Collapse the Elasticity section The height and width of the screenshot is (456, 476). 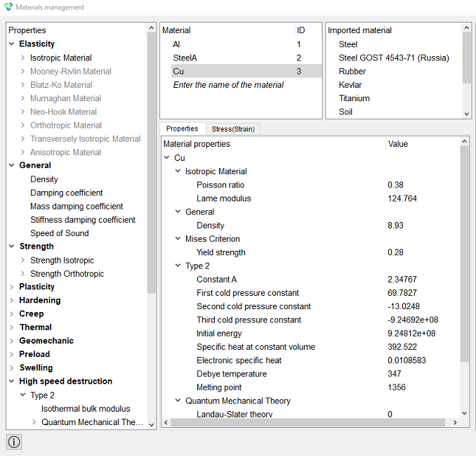pyautogui.click(x=11, y=44)
